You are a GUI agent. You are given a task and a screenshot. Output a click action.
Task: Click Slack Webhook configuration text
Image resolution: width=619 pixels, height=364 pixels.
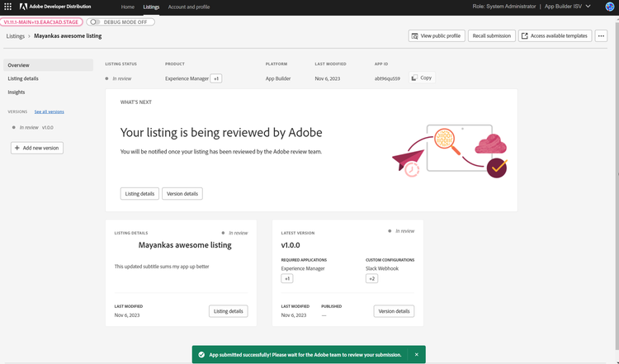tap(382, 268)
